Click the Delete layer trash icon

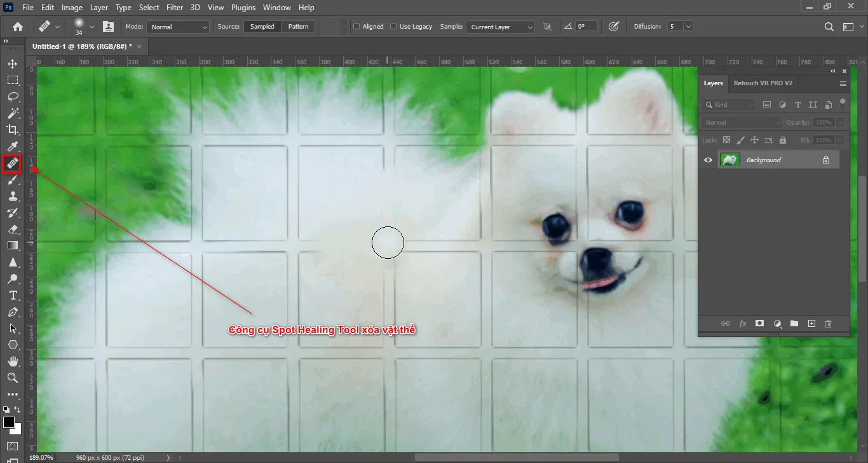(828, 324)
